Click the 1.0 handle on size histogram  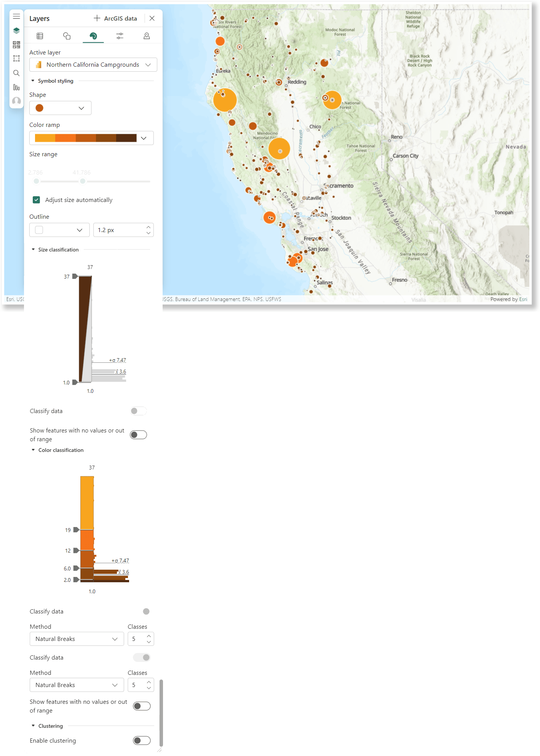tap(75, 382)
